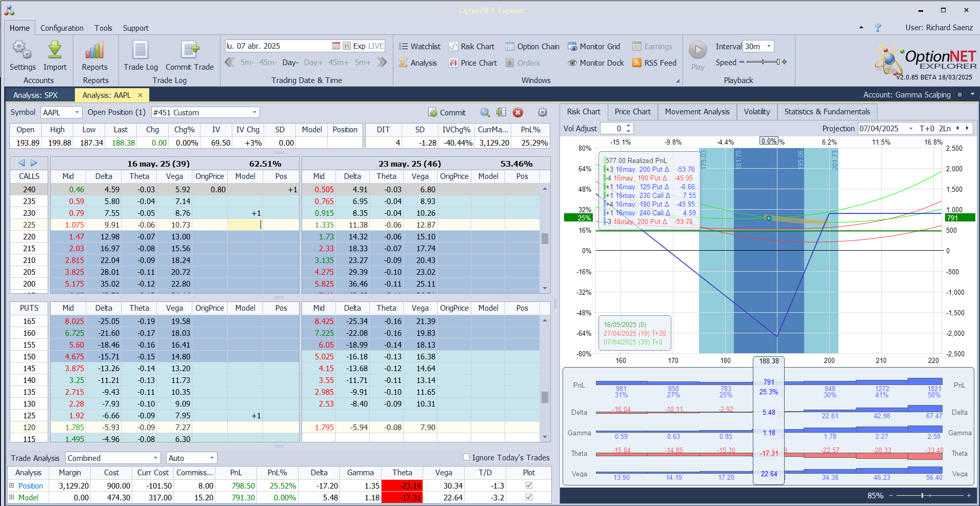The image size is (980, 506).
Task: Expand the Model row in Trade Analysis
Action: 11,497
